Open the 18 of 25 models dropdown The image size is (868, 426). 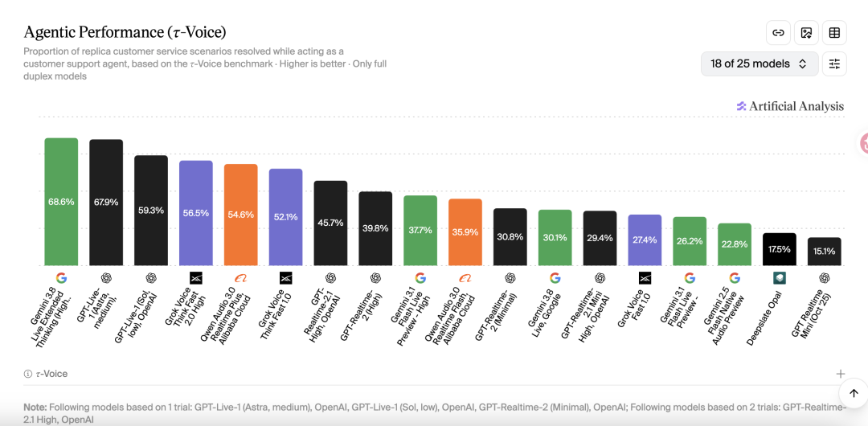tap(759, 63)
